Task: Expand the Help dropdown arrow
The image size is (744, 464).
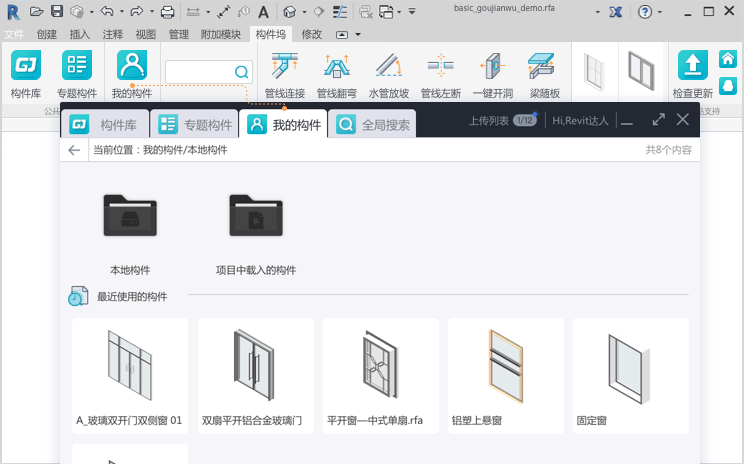Action: click(x=660, y=12)
